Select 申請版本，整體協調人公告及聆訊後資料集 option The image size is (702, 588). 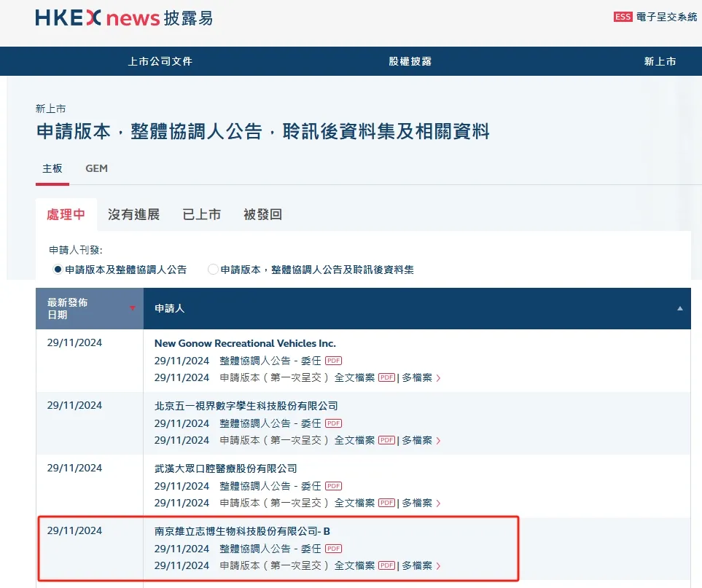pos(212,269)
